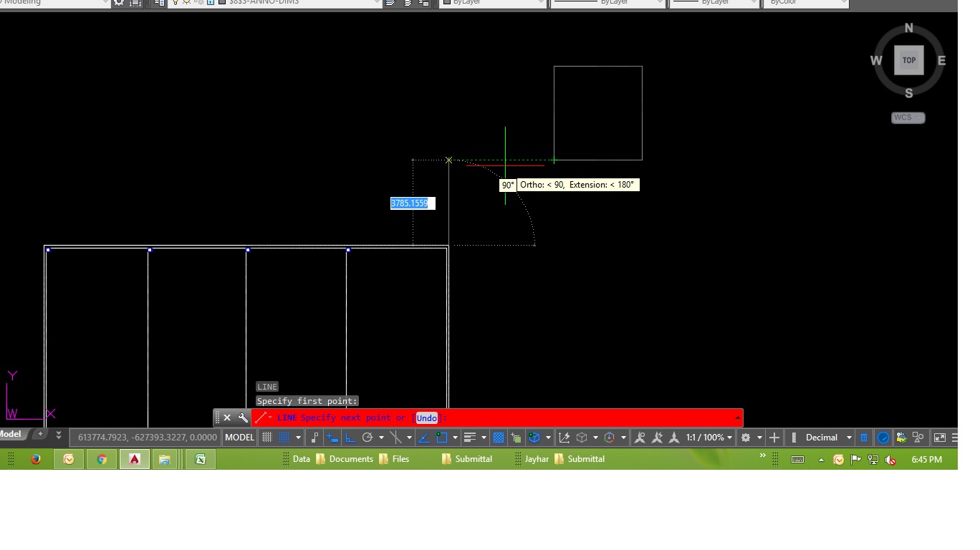Toggle show annotation objects
Image resolution: width=980 pixels, height=550 pixels.
tap(640, 438)
